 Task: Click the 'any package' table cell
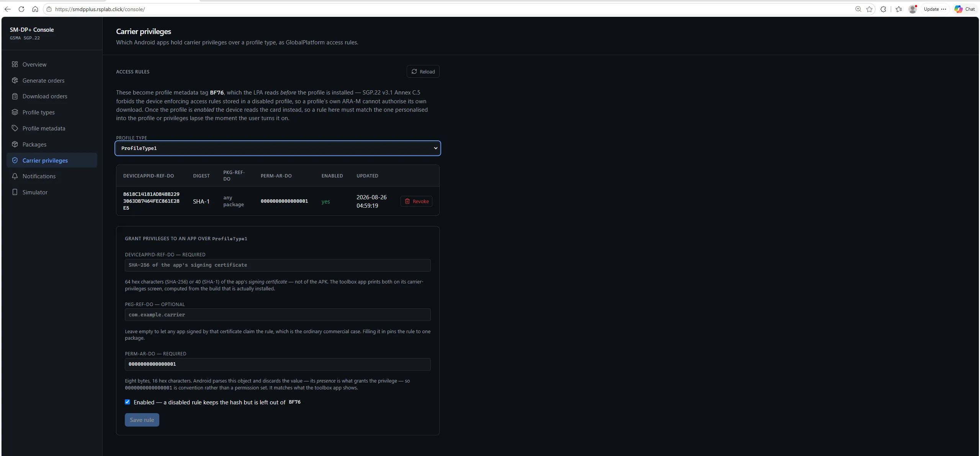click(234, 201)
